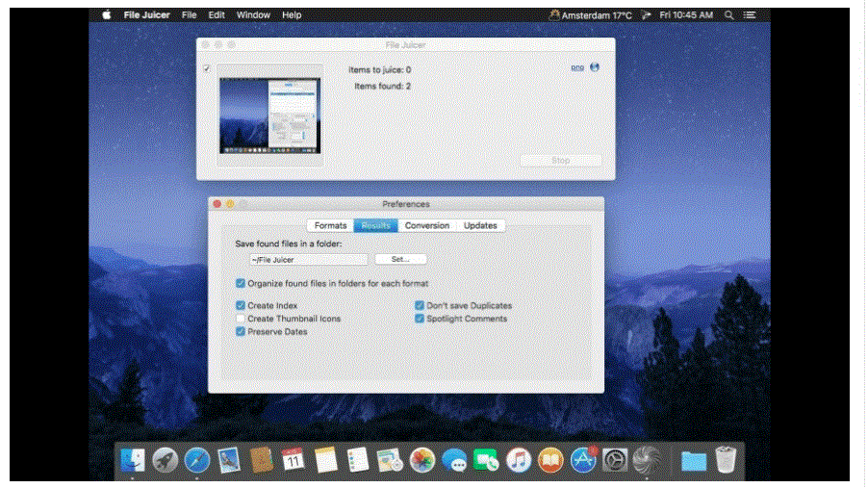Click the Apple logo menu
The width and height of the screenshot is (868, 488).
tap(107, 15)
